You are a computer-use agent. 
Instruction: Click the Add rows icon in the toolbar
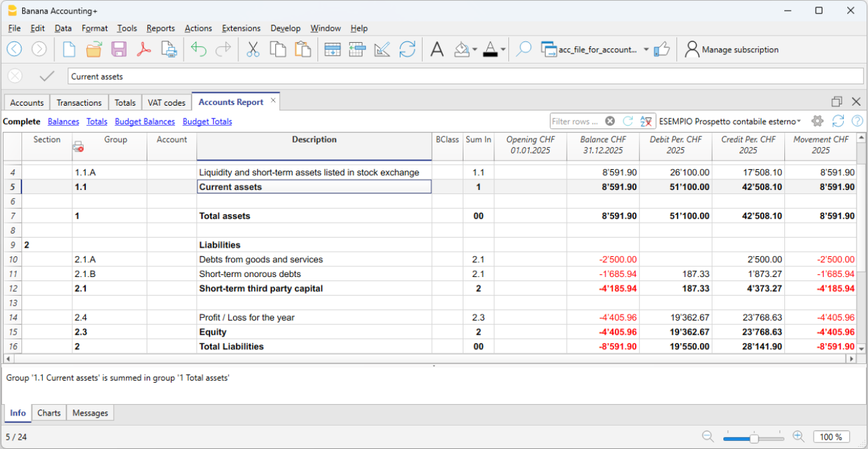pyautogui.click(x=332, y=50)
